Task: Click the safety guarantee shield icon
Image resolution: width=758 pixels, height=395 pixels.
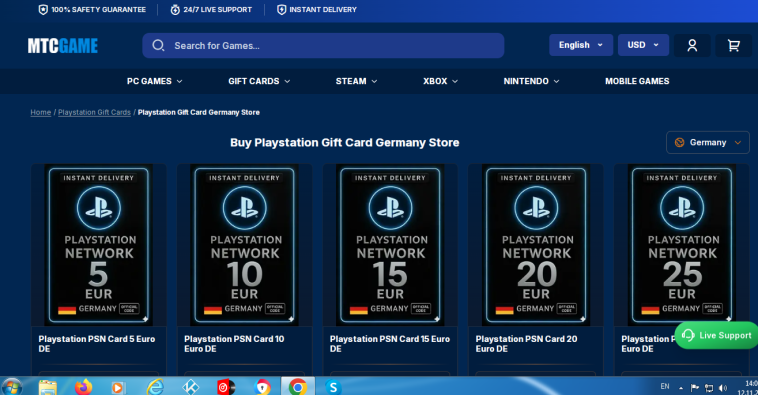Action: [43, 10]
